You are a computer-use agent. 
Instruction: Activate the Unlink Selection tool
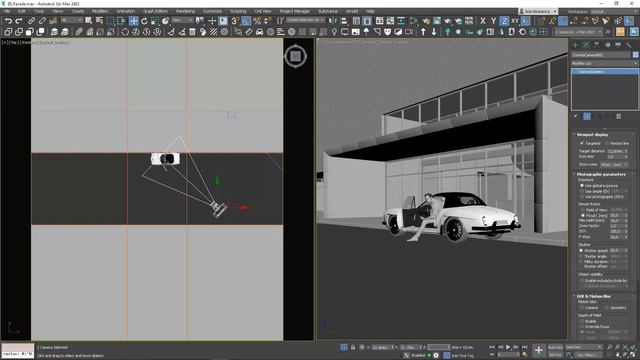(42, 20)
